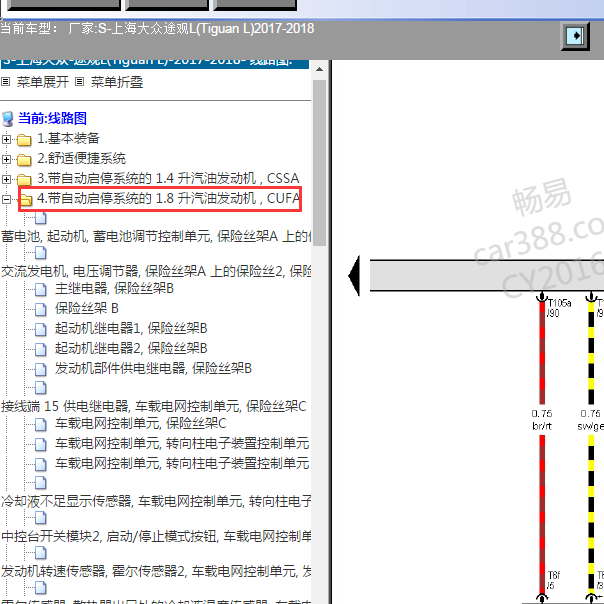Click 菜单展开 to expand all menus
604x604 pixels.
tap(43, 82)
